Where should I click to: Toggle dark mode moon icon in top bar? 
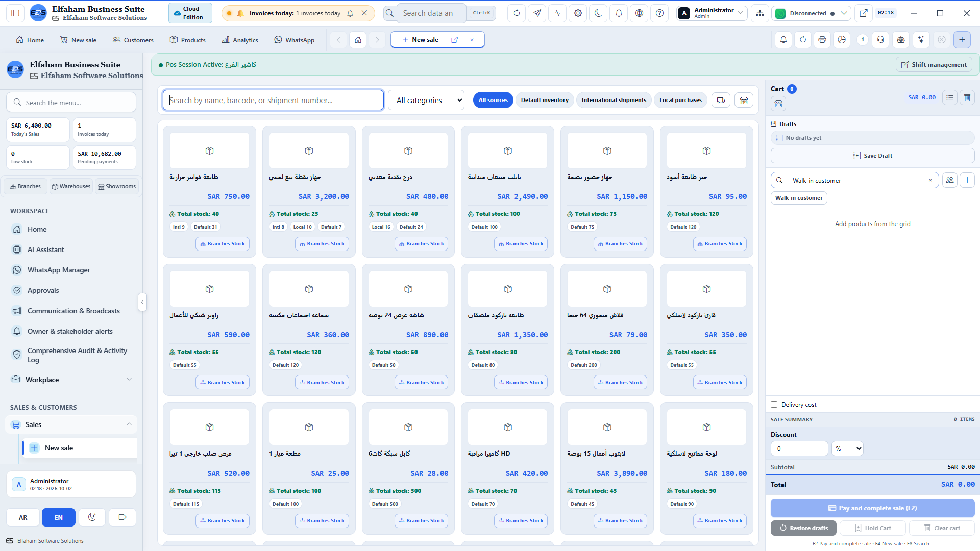coord(598,13)
